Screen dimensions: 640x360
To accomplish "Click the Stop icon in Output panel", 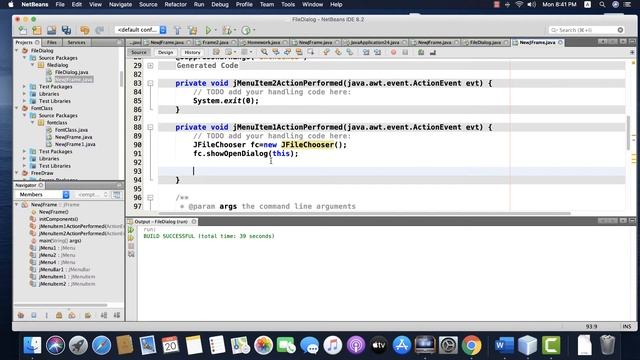I will tap(131, 246).
